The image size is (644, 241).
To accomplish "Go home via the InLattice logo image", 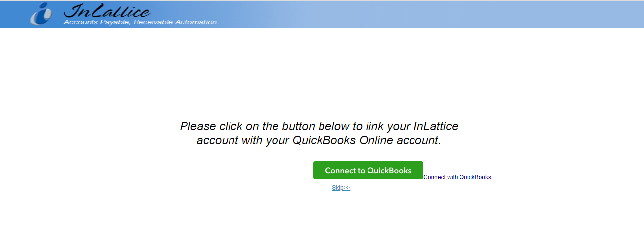I will [41, 14].
